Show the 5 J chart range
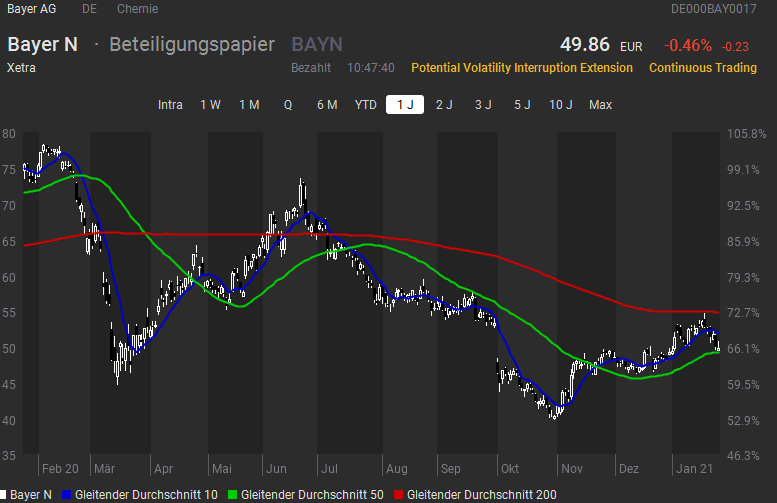Image resolution: width=777 pixels, height=503 pixels. tap(522, 105)
